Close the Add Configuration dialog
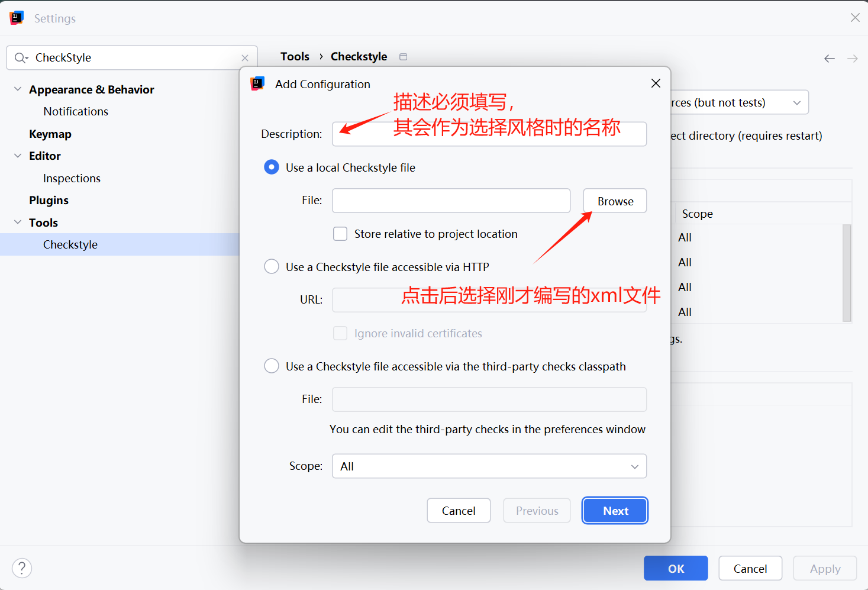The width and height of the screenshot is (868, 590). pyautogui.click(x=656, y=83)
